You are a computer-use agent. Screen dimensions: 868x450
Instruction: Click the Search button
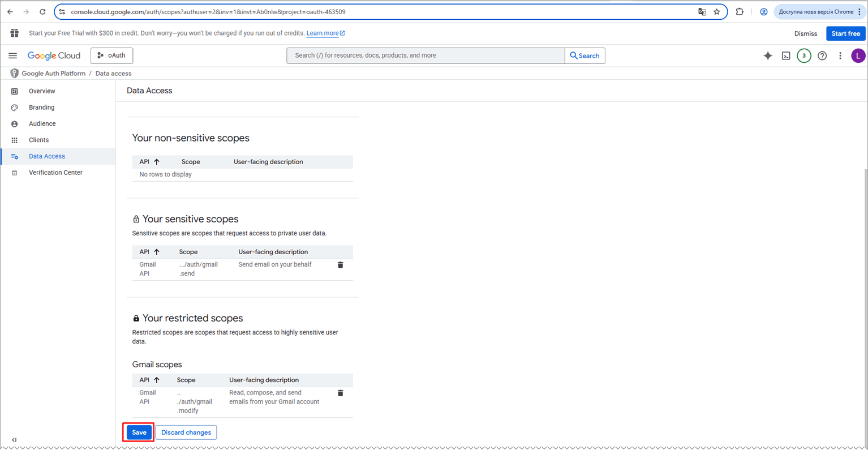585,55
